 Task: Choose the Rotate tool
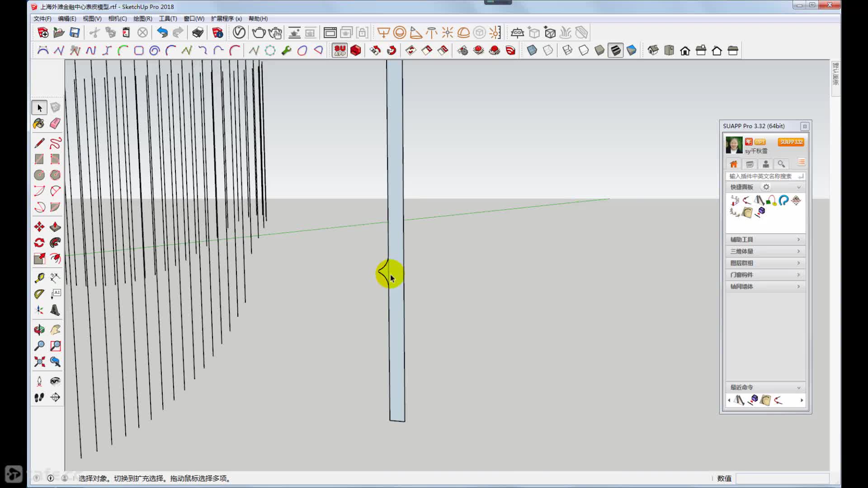pos(39,243)
